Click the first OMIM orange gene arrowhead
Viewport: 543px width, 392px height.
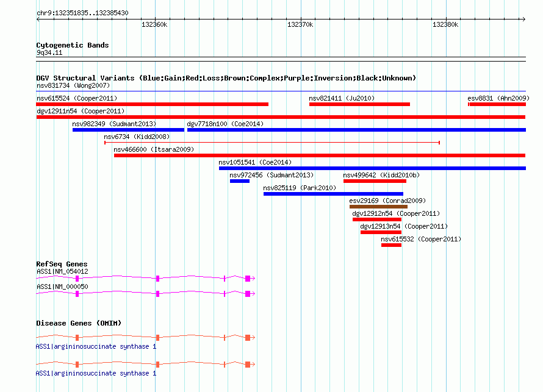[253, 338]
